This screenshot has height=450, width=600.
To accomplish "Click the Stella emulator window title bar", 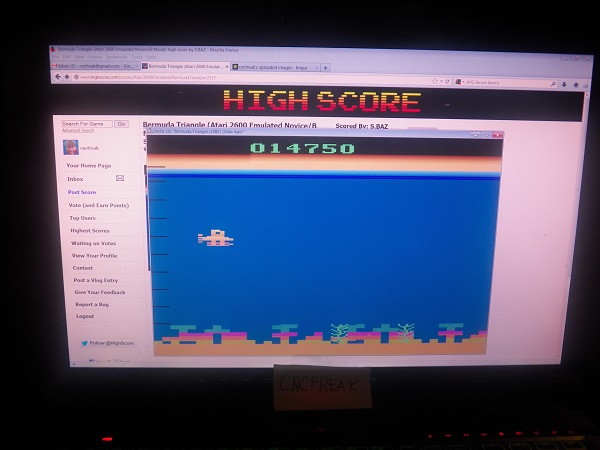I will (x=320, y=132).
